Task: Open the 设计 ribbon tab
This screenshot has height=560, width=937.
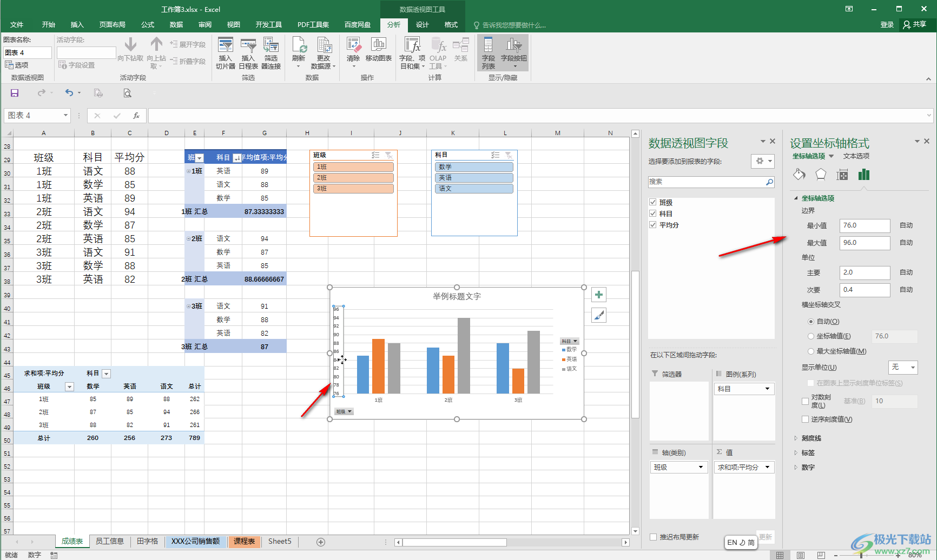Action: click(422, 25)
